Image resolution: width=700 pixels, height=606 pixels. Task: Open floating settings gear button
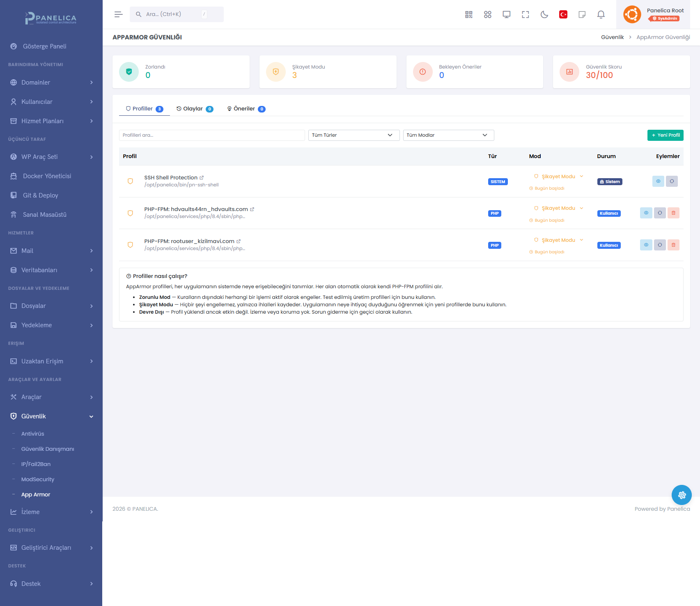tap(681, 495)
